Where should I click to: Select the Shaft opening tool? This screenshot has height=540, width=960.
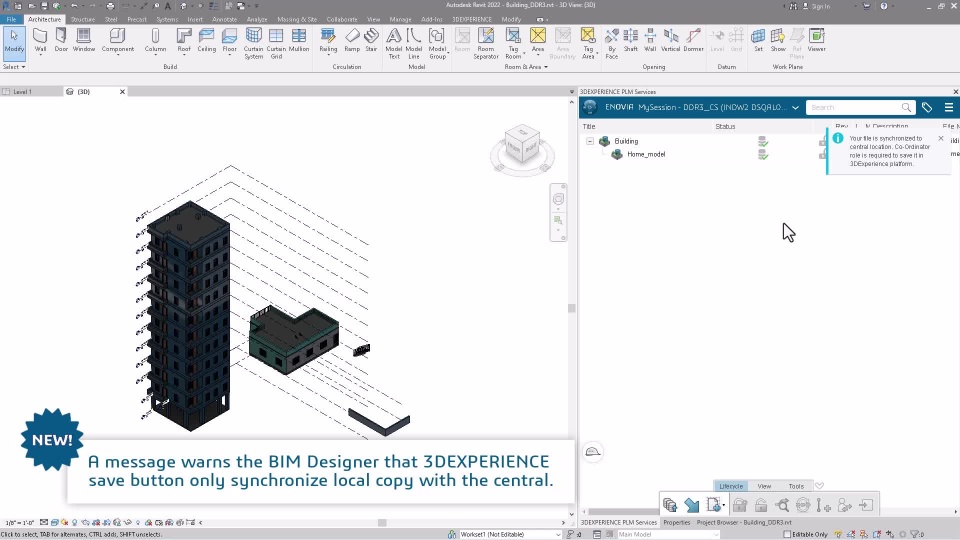point(631,40)
